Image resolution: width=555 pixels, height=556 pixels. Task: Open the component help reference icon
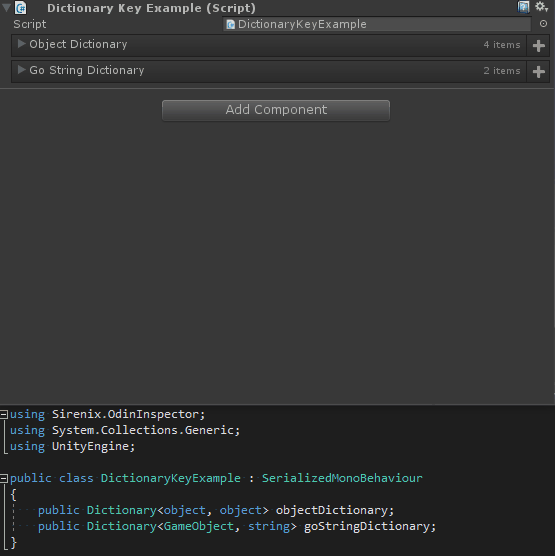(523, 7)
